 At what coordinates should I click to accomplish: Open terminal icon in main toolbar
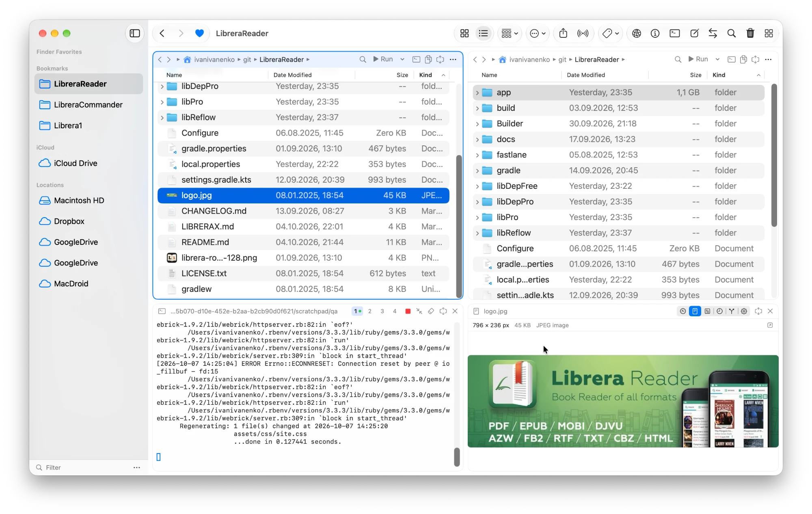(674, 33)
